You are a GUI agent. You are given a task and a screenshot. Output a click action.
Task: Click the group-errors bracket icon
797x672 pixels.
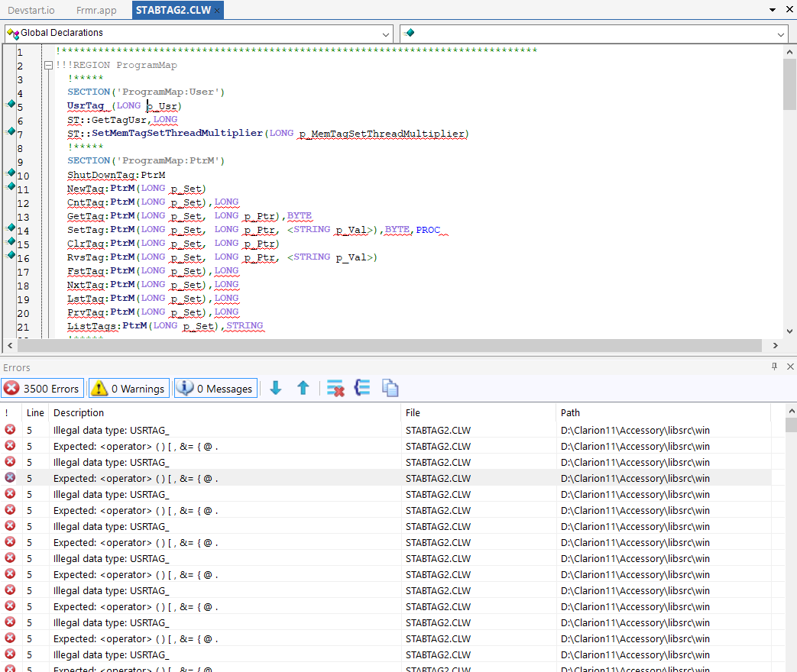(362, 388)
